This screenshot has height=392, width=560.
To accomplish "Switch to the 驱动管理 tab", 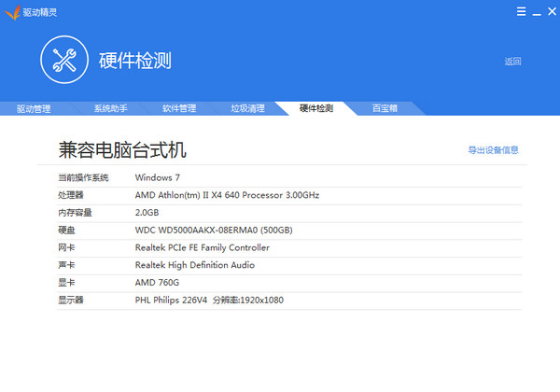I will point(35,108).
